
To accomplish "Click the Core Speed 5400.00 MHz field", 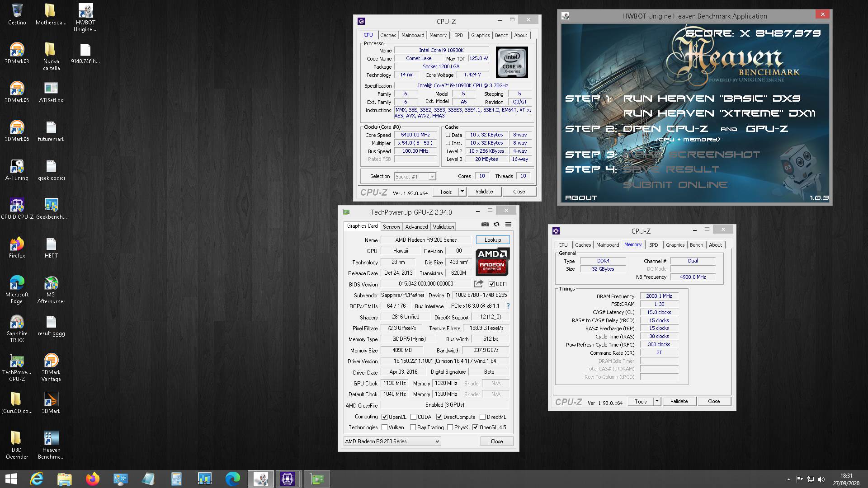I will 415,135.
